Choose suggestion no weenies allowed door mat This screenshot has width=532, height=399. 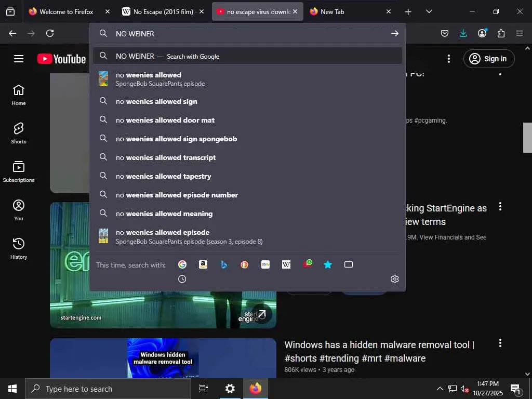point(248,120)
